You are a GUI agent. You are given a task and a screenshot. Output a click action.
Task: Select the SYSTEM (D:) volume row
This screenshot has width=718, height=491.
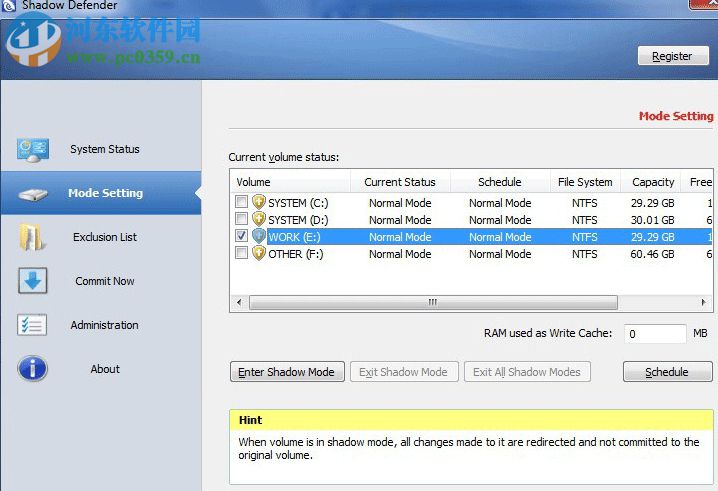click(x=472, y=219)
